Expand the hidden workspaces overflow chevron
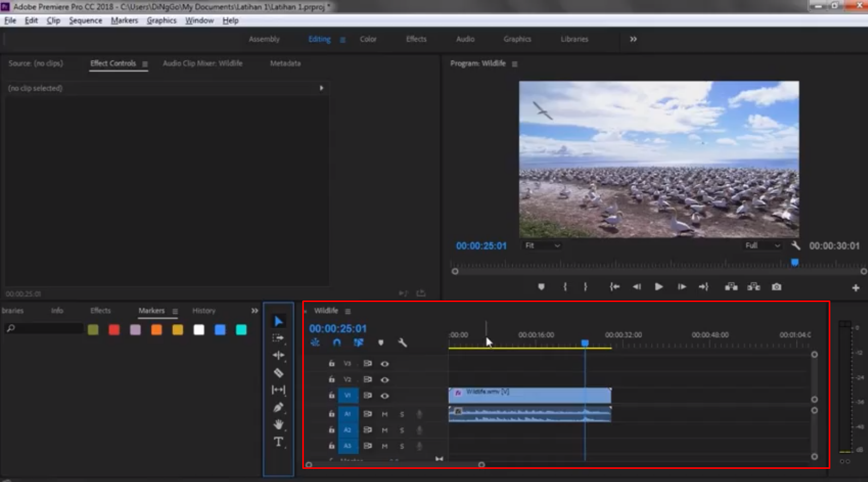Screen dimensions: 868x482 click(x=633, y=39)
